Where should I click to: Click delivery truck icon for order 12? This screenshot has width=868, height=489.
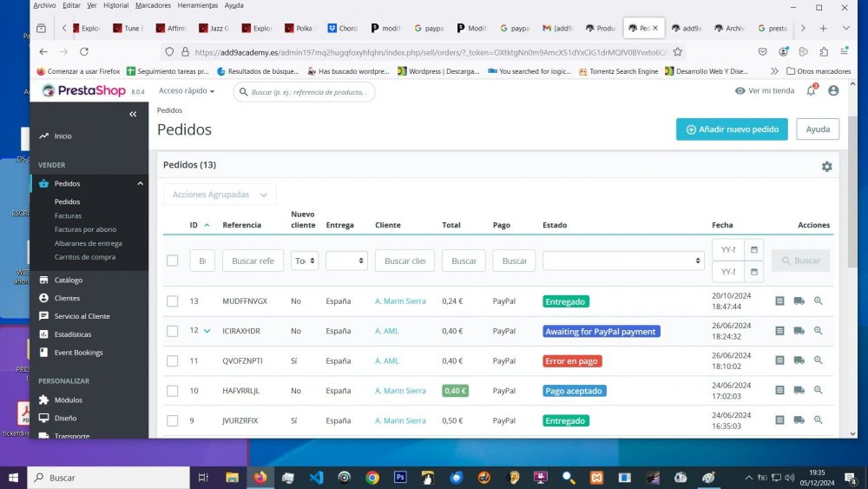(x=799, y=331)
